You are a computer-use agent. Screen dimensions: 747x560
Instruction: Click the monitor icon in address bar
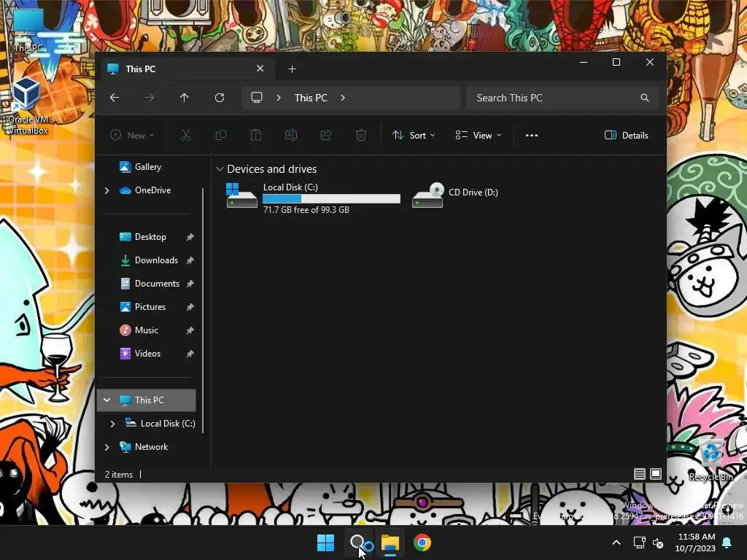[257, 98]
